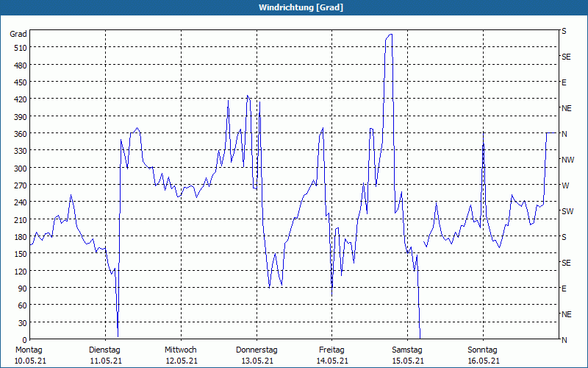Select the 'Samstag' day label

tap(407, 350)
